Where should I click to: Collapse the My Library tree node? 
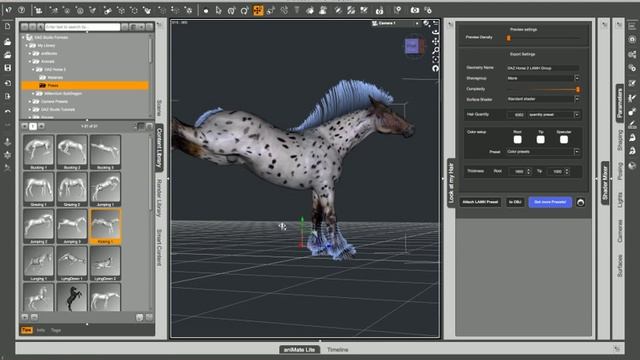click(27, 46)
